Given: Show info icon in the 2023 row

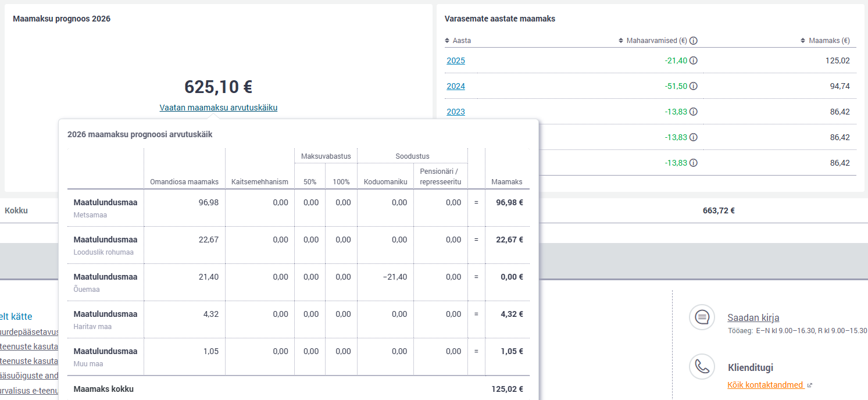Looking at the screenshot, I should tap(694, 112).
